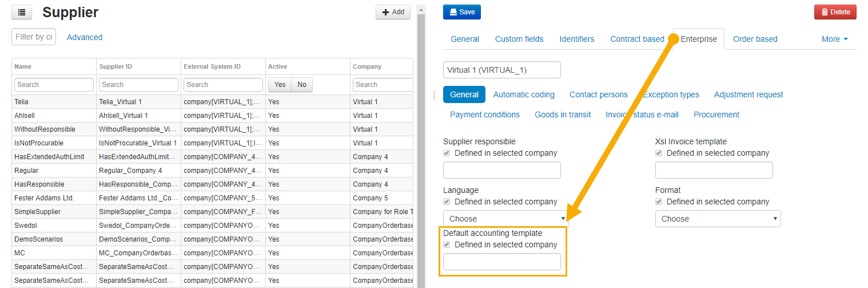Viewport: 868px width, 288px height.
Task: Select the Enterprise tab
Action: click(699, 39)
